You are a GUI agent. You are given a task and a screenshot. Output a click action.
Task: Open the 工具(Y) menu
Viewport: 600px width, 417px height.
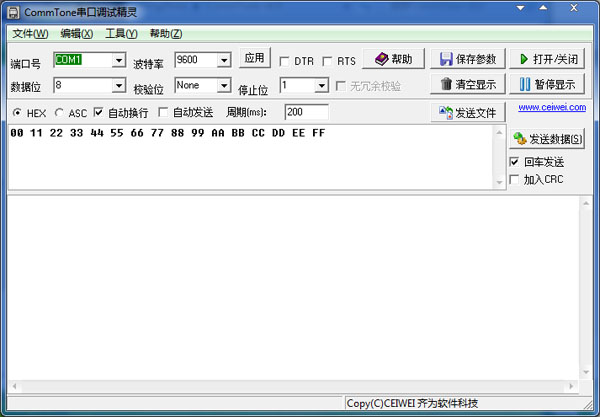tap(121, 34)
